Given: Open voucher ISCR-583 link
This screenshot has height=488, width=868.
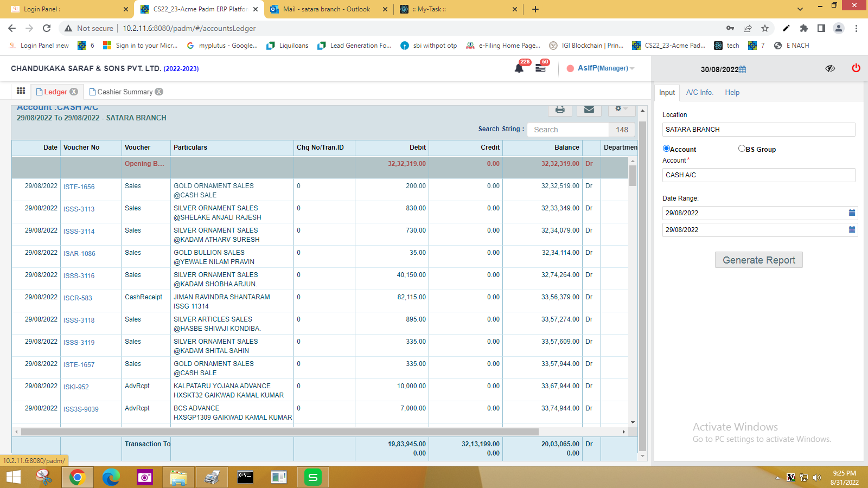Looking at the screenshot, I should click(x=78, y=298).
